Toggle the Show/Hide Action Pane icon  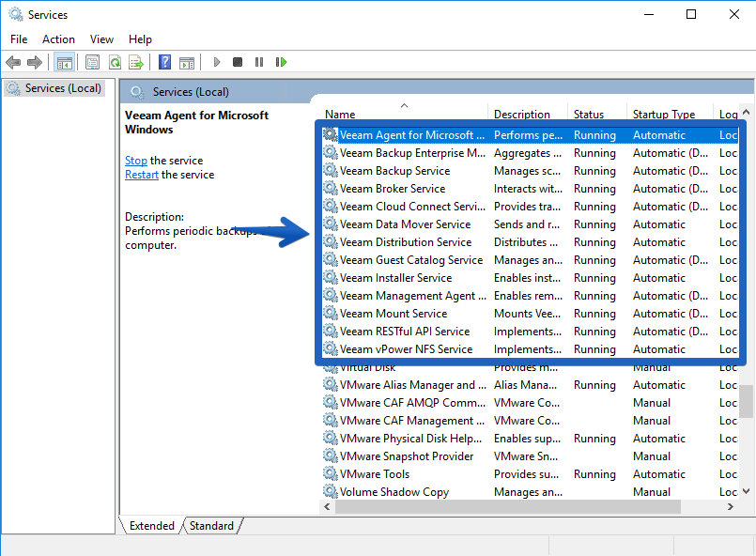187,62
